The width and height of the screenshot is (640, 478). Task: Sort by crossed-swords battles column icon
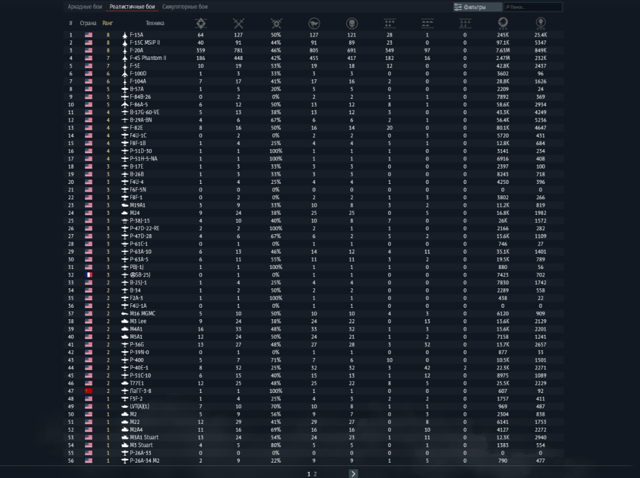click(x=238, y=23)
